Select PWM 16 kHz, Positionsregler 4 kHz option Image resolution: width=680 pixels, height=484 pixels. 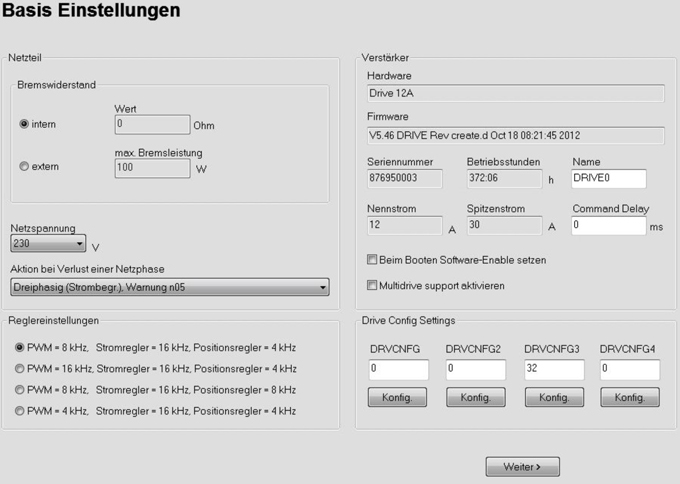[x=20, y=368]
